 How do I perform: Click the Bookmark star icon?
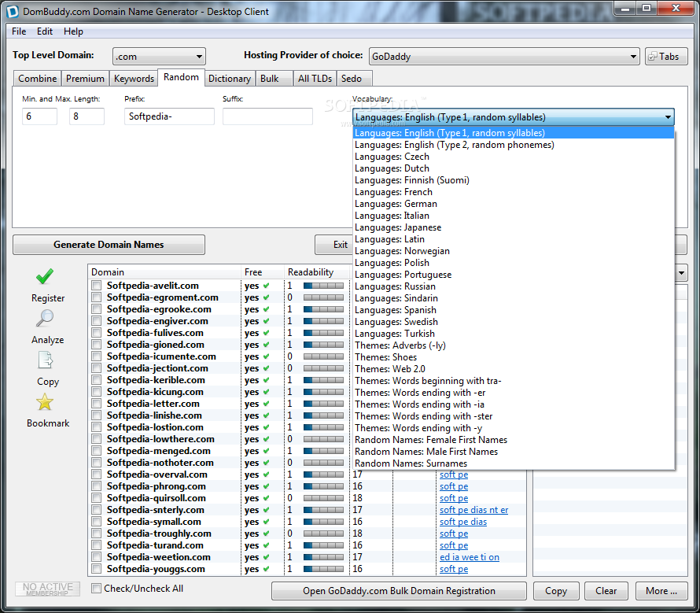point(45,402)
